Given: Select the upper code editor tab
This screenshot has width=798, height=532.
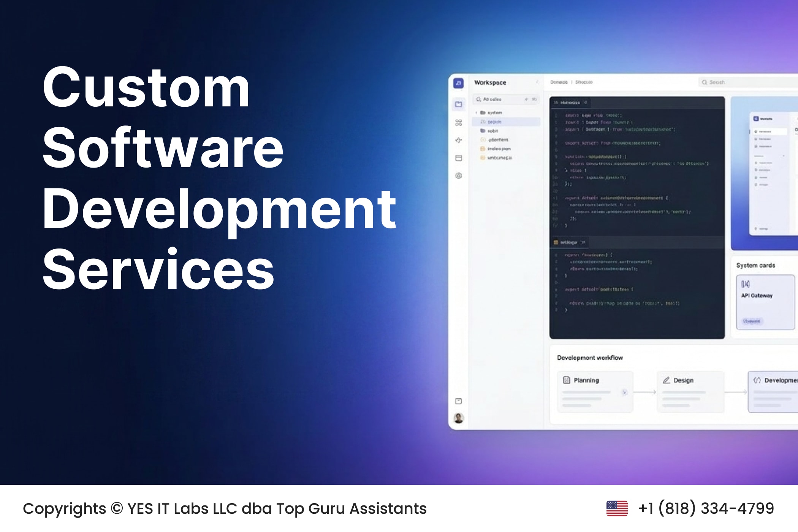Looking at the screenshot, I should (x=570, y=103).
